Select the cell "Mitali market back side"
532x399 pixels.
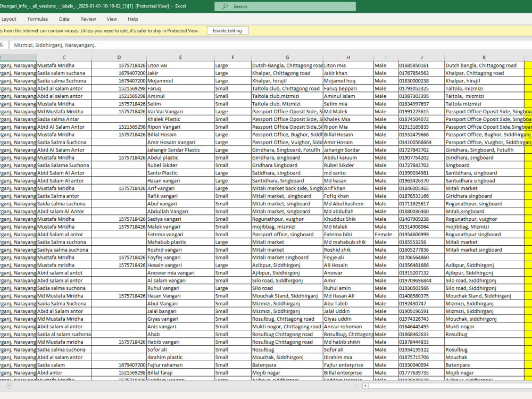coord(287,188)
